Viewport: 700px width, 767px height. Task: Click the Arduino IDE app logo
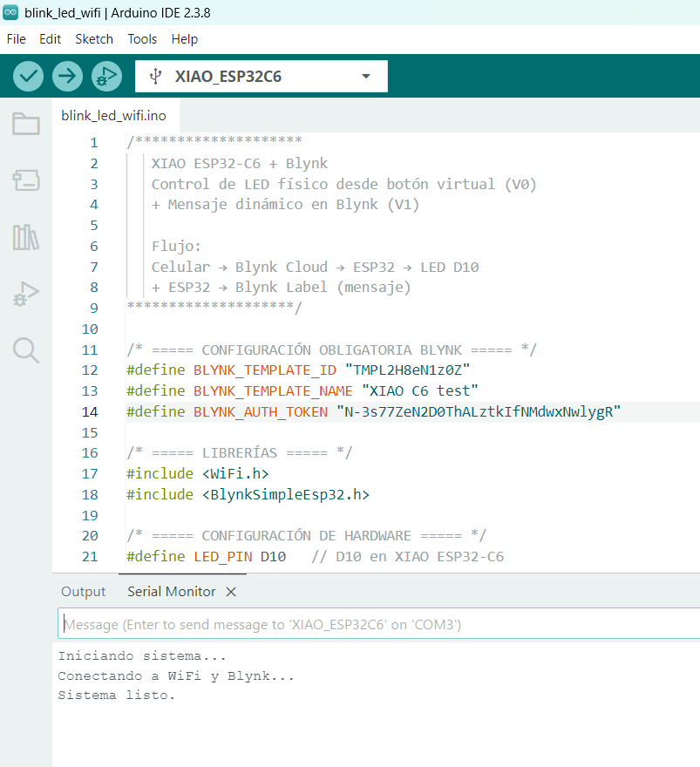tap(10, 13)
